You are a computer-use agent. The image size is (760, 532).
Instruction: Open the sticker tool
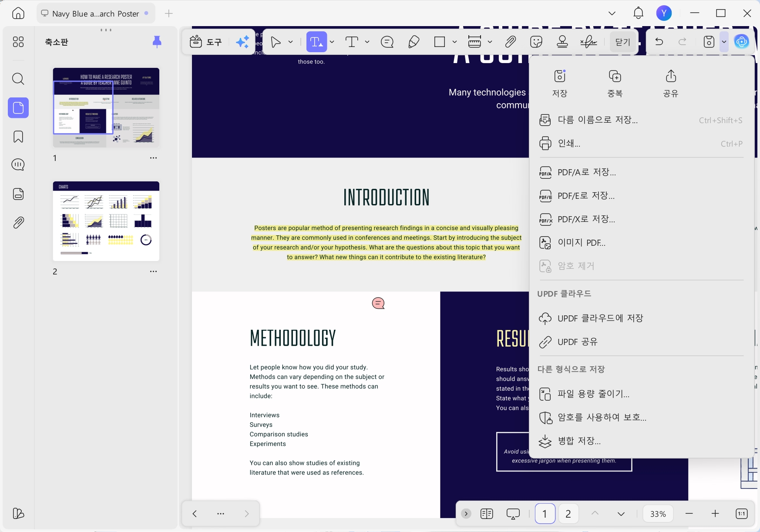[x=536, y=42]
